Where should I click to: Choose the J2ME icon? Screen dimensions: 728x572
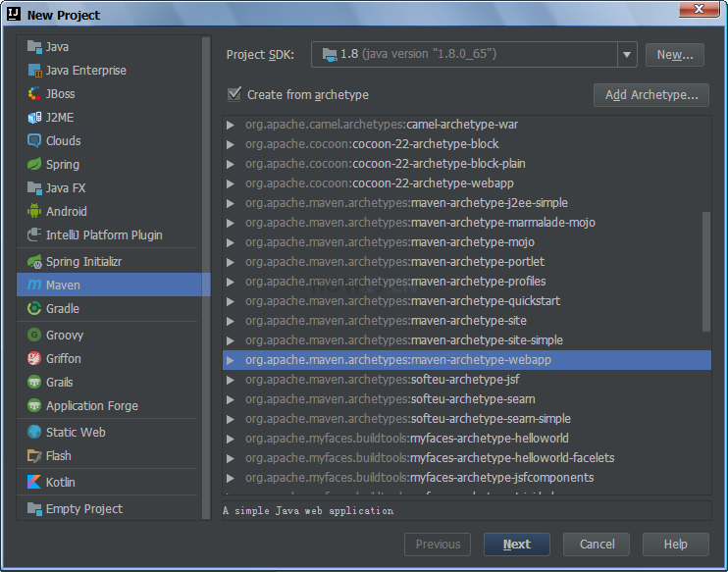point(34,118)
